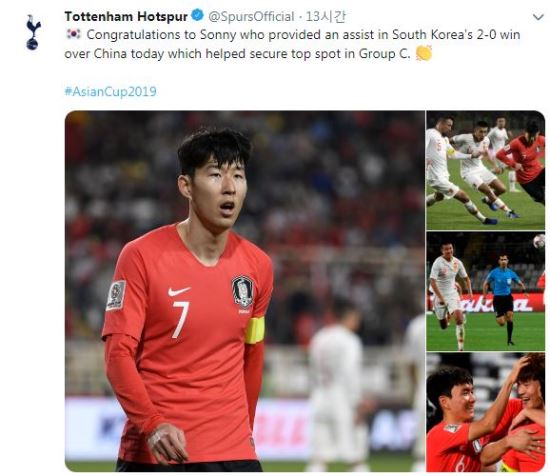550x476 pixels.
Task: Expand the tweet options chevron
Action: (x=538, y=17)
